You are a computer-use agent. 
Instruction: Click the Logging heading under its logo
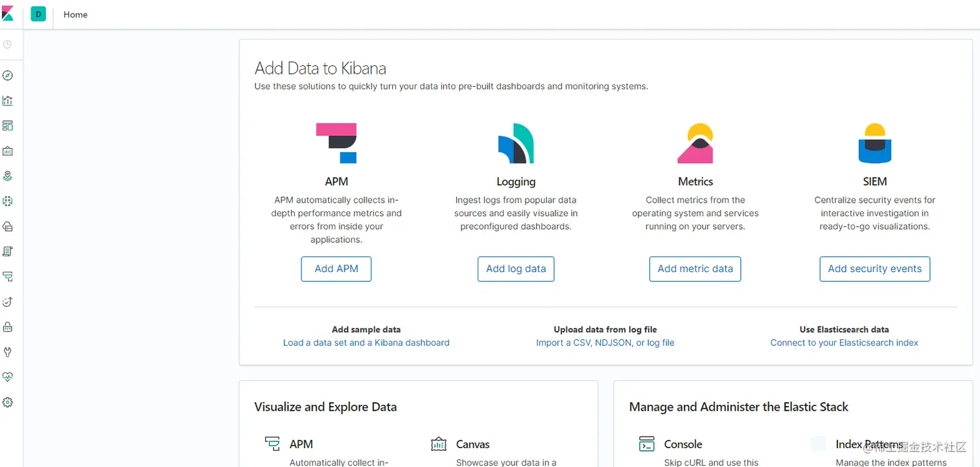tap(516, 182)
